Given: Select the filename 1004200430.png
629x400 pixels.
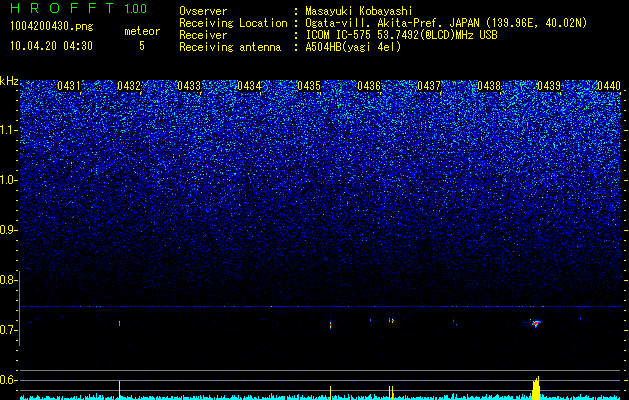Looking at the screenshot, I should point(52,26).
